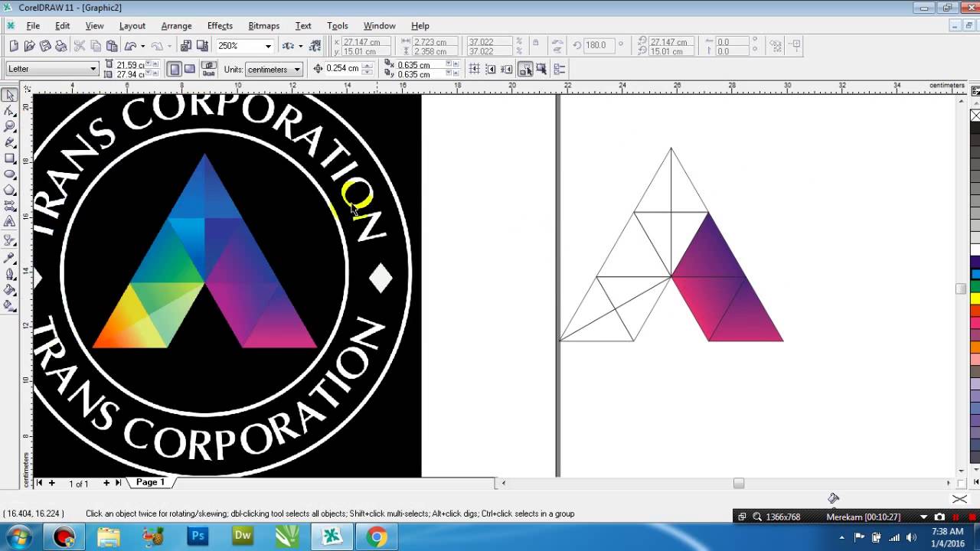The width and height of the screenshot is (980, 551).
Task: Open the Tools menu
Action: coord(337,25)
